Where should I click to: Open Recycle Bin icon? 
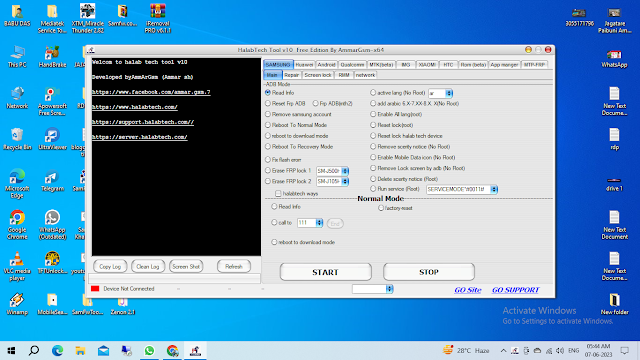[17, 139]
